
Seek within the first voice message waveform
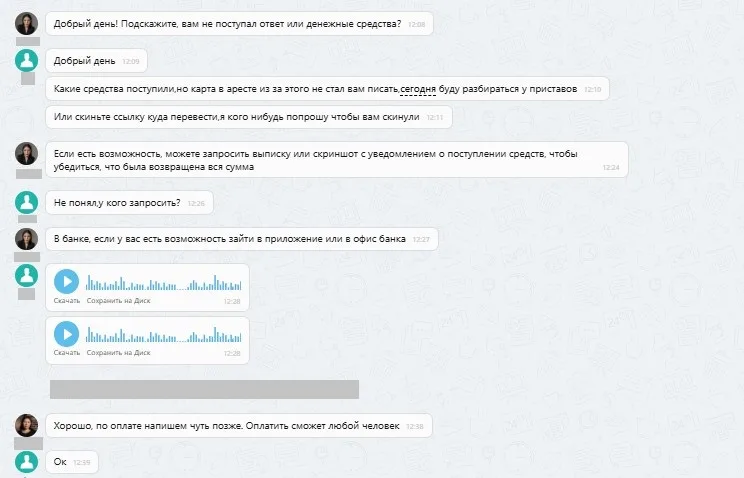tap(164, 283)
